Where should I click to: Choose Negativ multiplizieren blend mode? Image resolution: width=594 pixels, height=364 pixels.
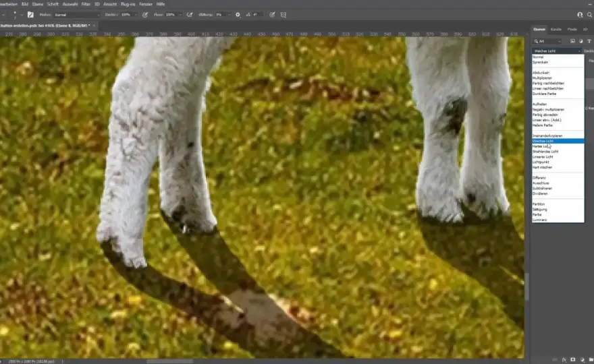pyautogui.click(x=558, y=109)
